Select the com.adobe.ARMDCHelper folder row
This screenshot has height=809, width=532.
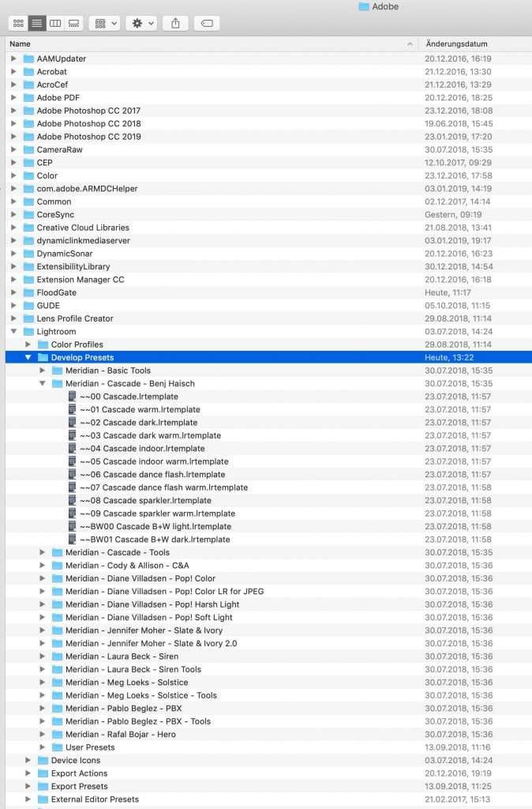[268, 189]
